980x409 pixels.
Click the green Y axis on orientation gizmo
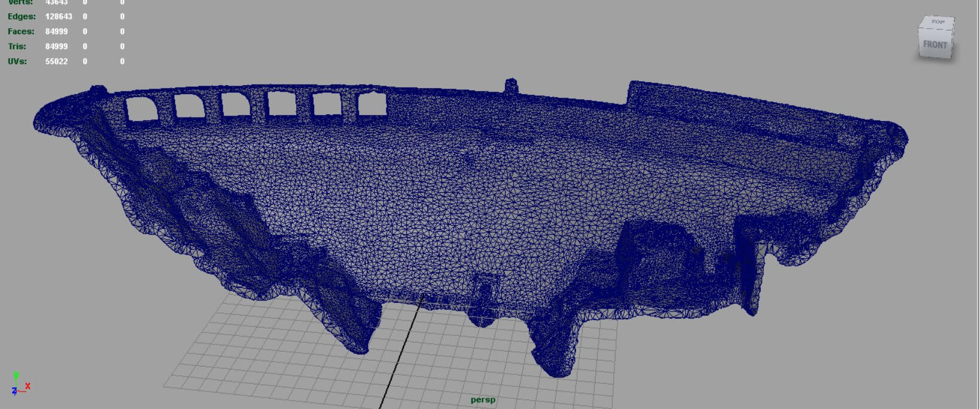[16, 375]
